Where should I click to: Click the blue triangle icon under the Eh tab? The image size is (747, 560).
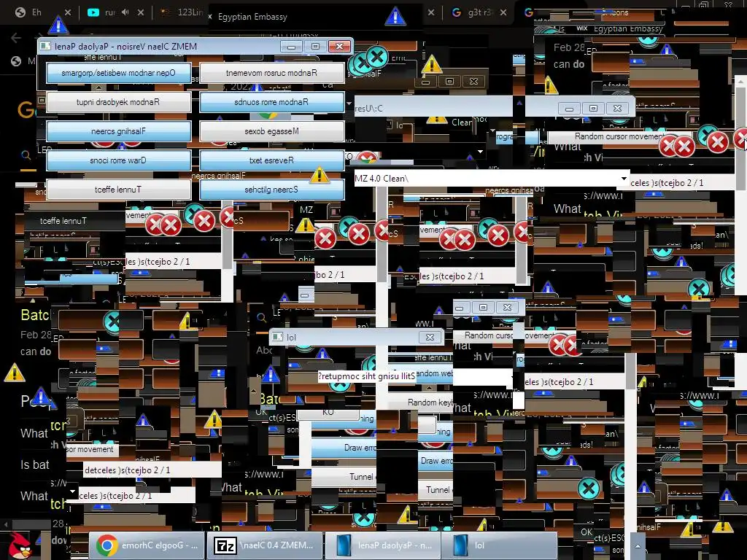tap(58, 25)
